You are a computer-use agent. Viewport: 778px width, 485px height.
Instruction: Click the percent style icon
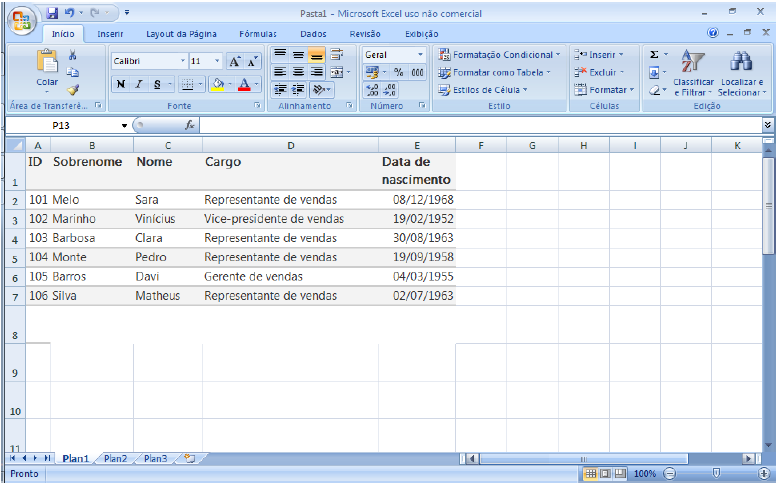tap(398, 72)
